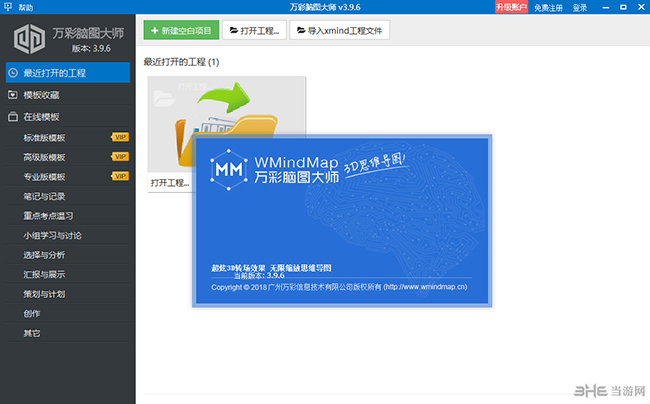Choose the 重点考点温习 template category
Screen dimensions: 650x404
[48, 215]
